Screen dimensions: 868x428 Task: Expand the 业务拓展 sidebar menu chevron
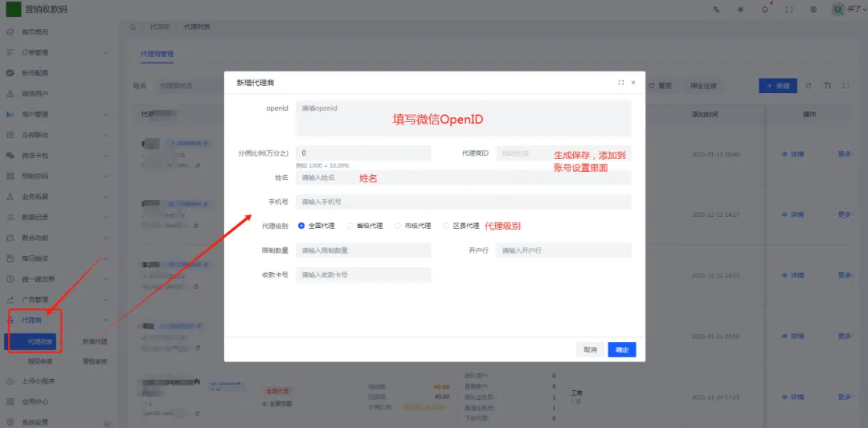[106, 197]
